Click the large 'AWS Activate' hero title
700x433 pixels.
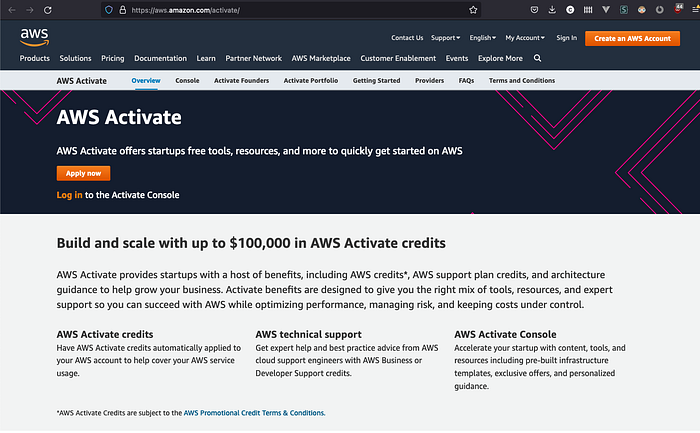pos(119,117)
